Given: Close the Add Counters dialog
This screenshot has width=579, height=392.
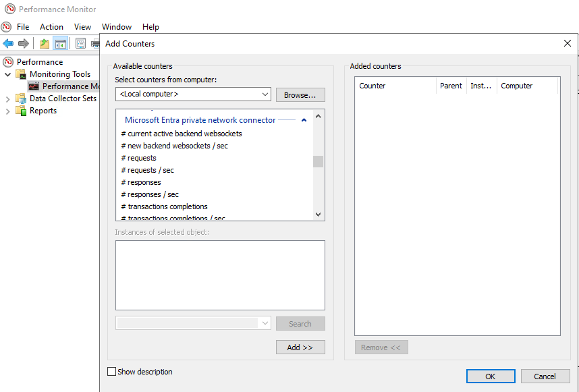Looking at the screenshot, I should pos(568,43).
